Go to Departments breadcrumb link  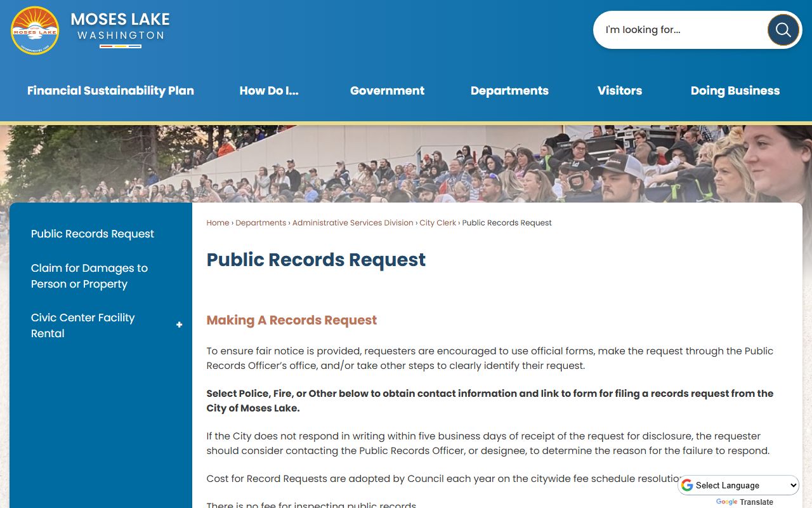click(x=261, y=223)
